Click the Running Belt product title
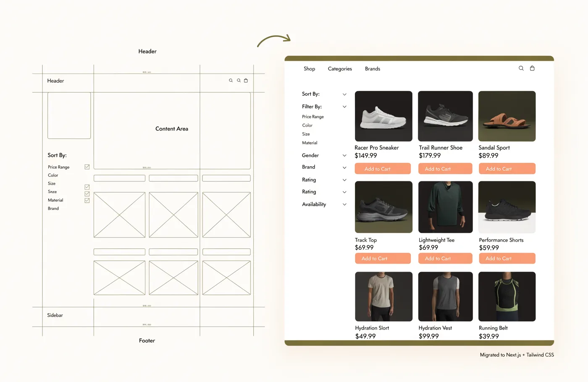 pos(493,328)
